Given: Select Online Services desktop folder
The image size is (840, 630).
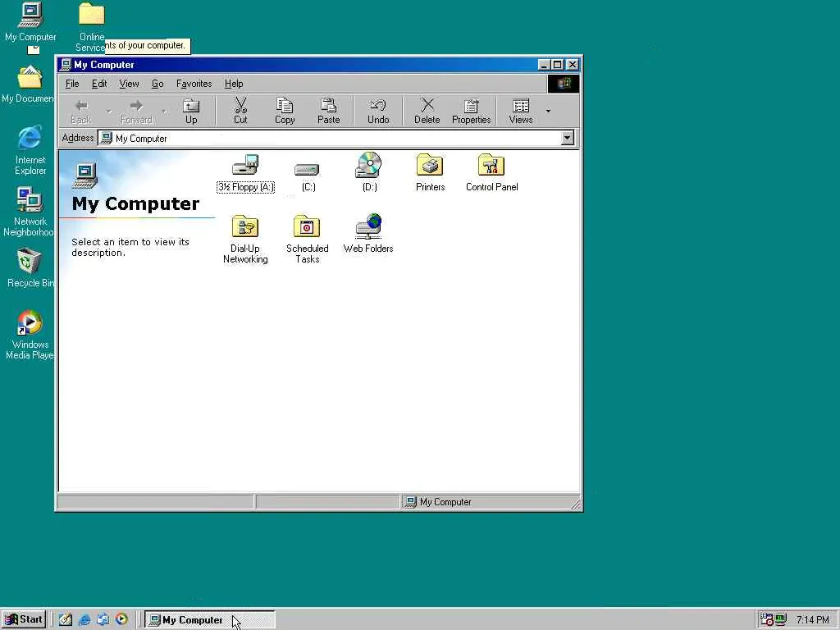Looking at the screenshot, I should pos(92,25).
